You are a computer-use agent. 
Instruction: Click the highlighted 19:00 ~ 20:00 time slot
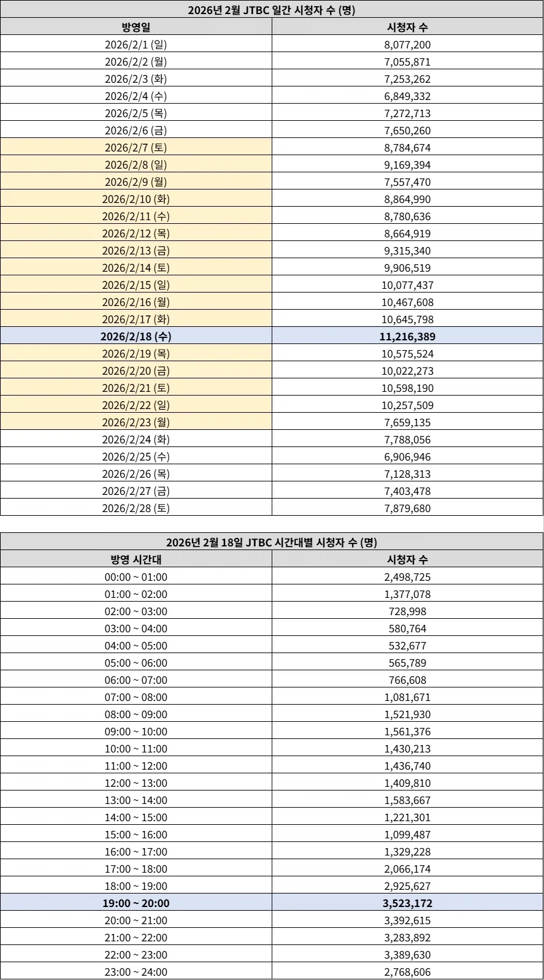136,903
